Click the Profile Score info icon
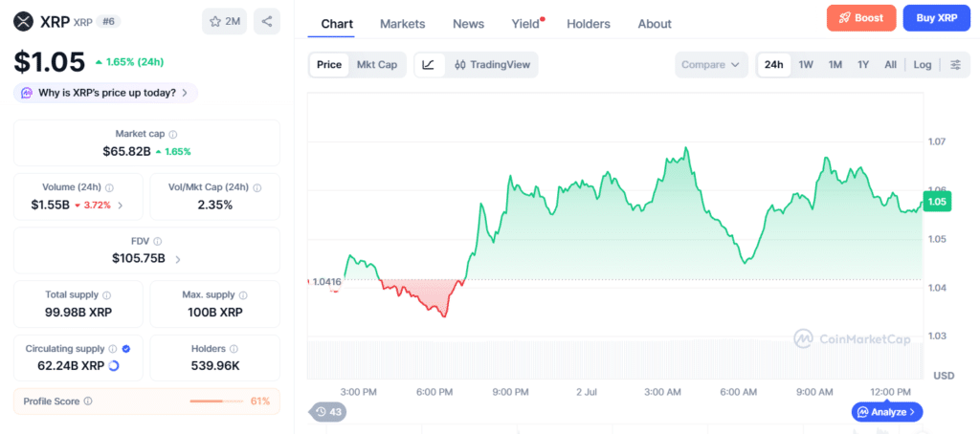980x434 pixels. pyautogui.click(x=87, y=401)
